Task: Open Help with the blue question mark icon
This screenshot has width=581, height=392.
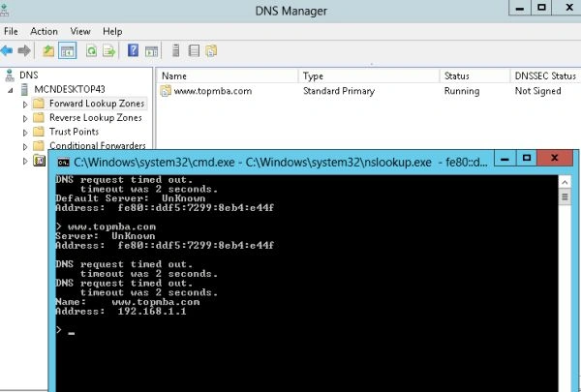Action: tap(133, 50)
